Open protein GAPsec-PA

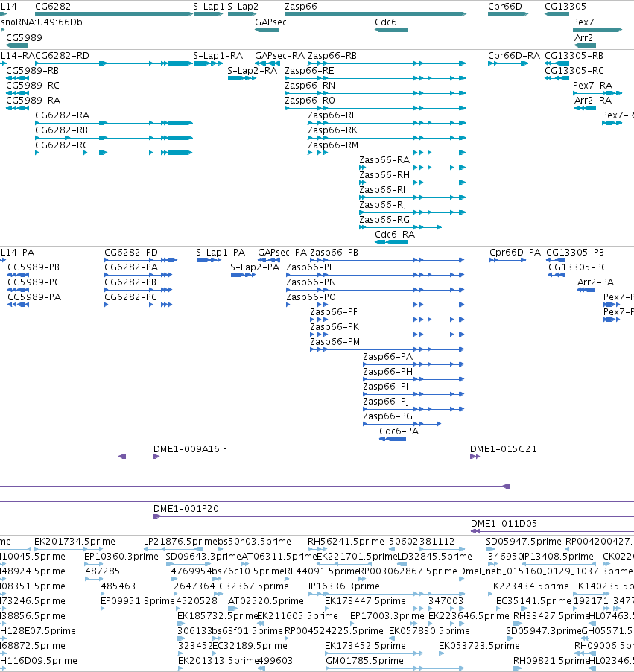(x=282, y=253)
